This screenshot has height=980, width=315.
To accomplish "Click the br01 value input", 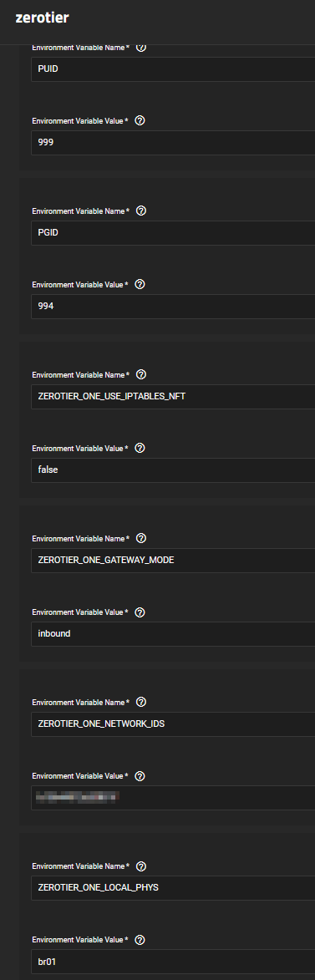I will point(173,962).
